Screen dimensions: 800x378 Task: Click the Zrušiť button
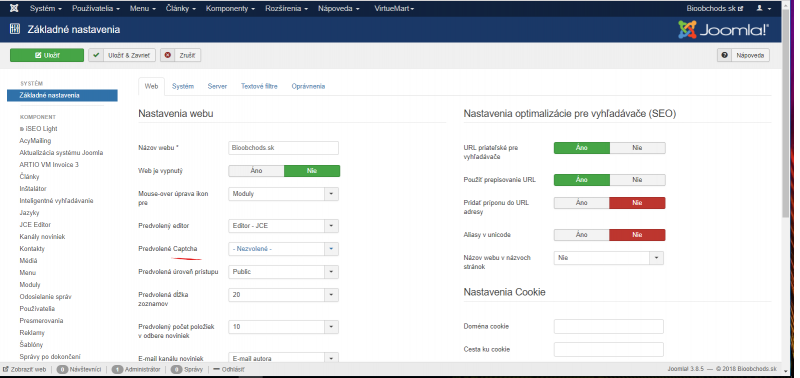tap(181, 55)
